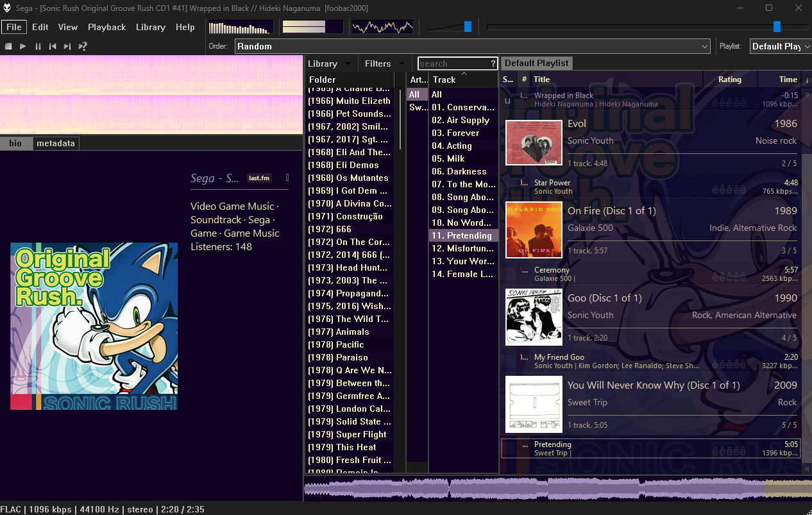
Task: Click the foobar2000 app icon in title bar
Action: (8, 8)
